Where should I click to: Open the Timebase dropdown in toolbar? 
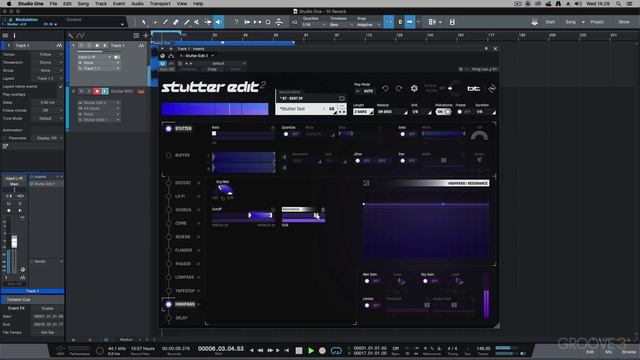[x=341, y=25]
